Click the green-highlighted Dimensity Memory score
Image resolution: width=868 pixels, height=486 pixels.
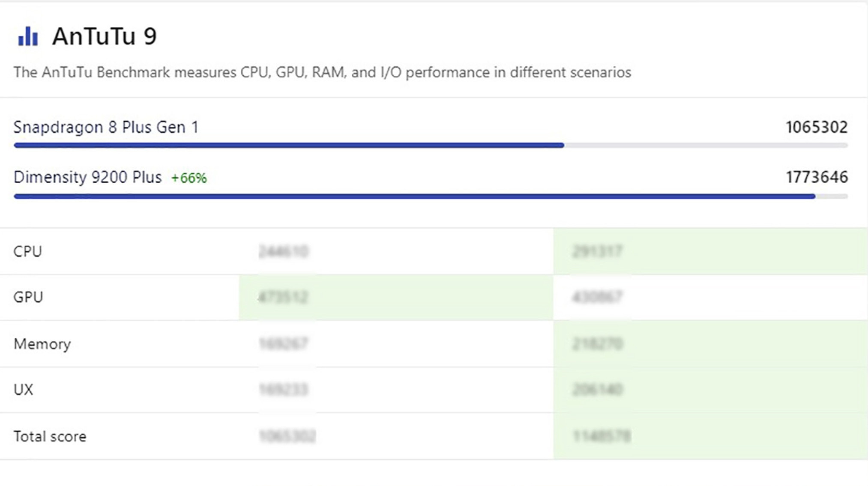597,344
